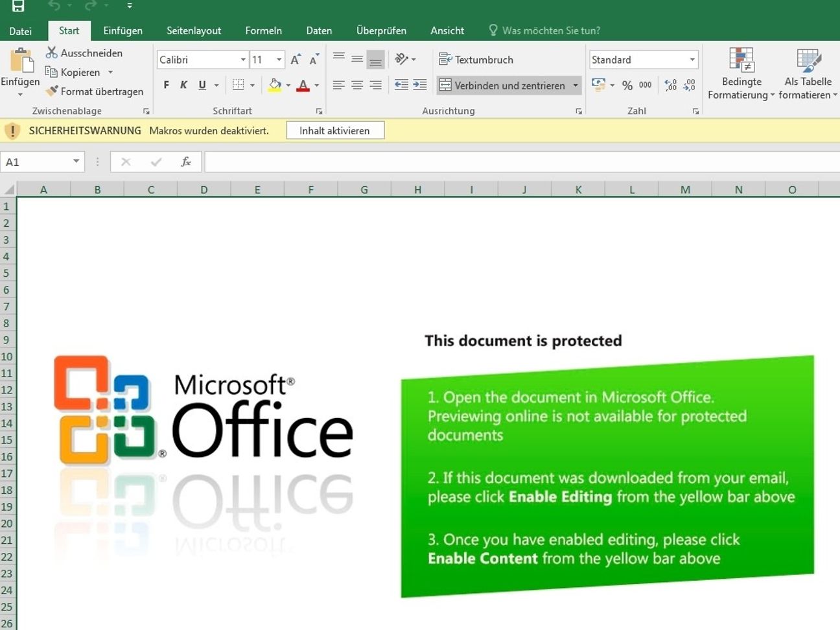
Task: Apply red font color A
Action: [x=303, y=85]
